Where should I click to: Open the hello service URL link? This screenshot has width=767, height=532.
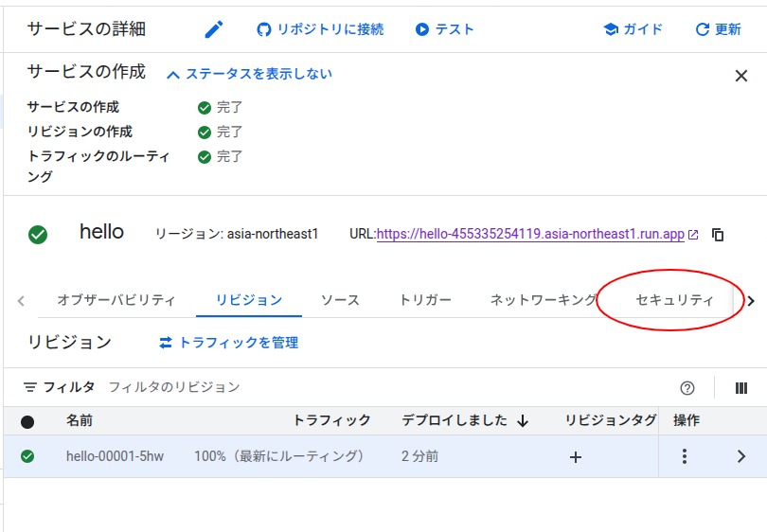[530, 234]
